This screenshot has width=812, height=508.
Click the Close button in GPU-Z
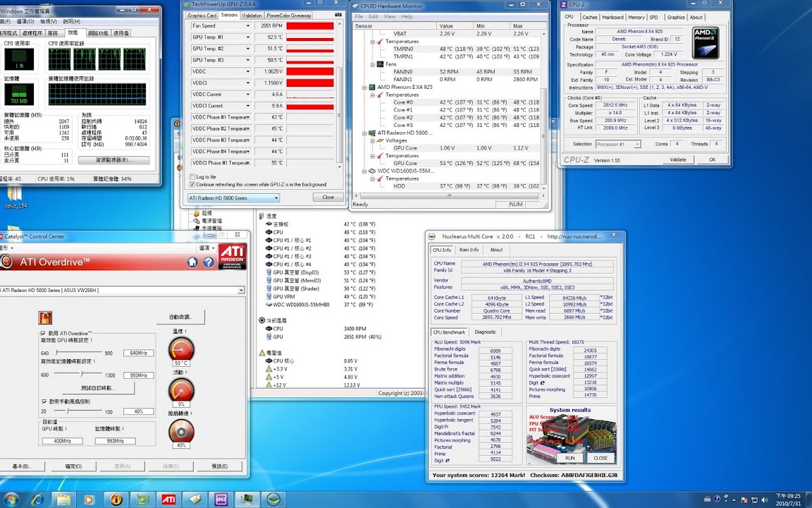point(328,198)
